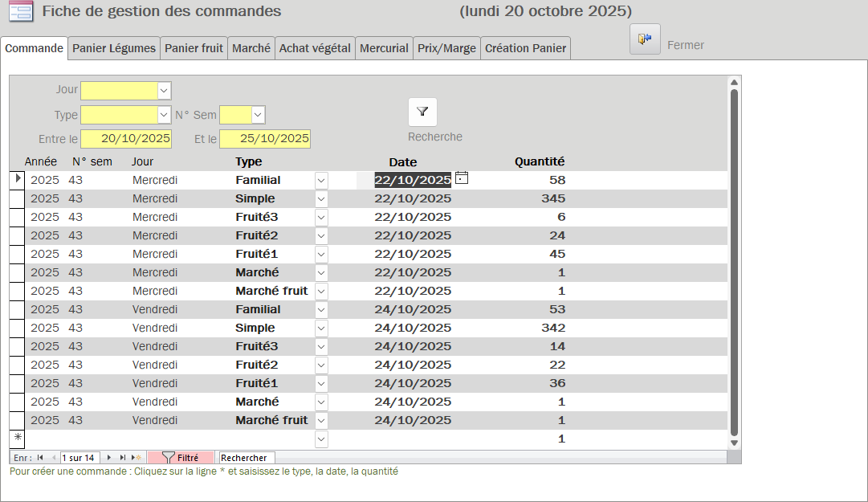Go to the first record
This screenshot has height=502, width=868.
[x=40, y=458]
